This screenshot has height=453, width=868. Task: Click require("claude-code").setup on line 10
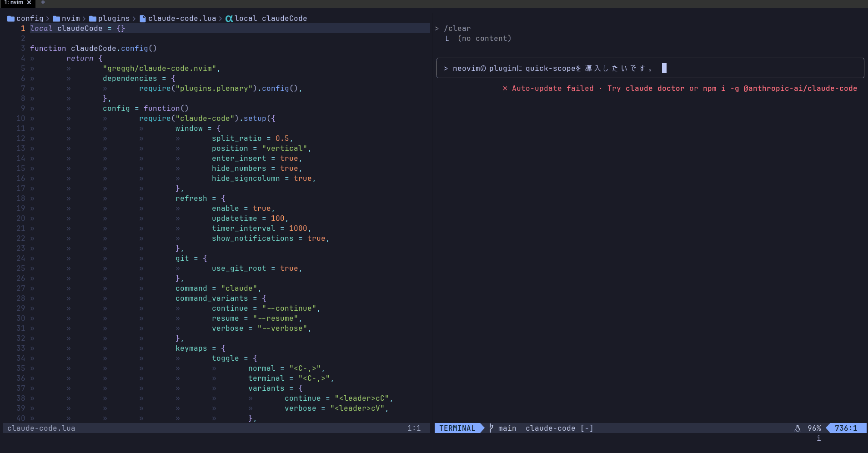coord(203,119)
